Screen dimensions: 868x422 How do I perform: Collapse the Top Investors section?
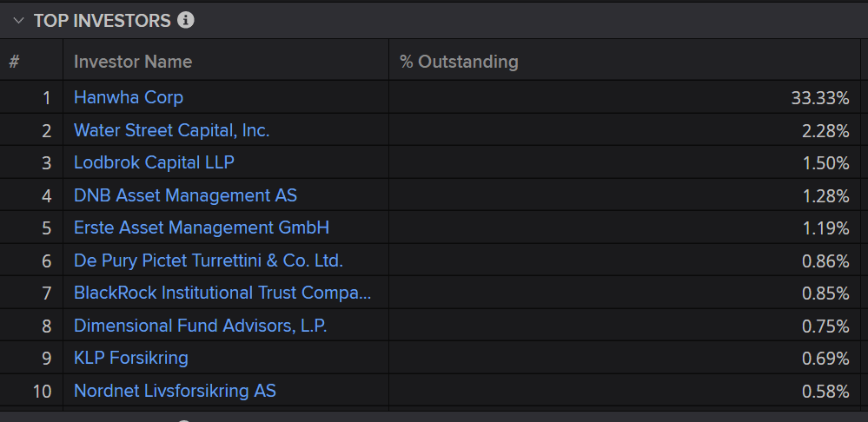click(x=18, y=20)
